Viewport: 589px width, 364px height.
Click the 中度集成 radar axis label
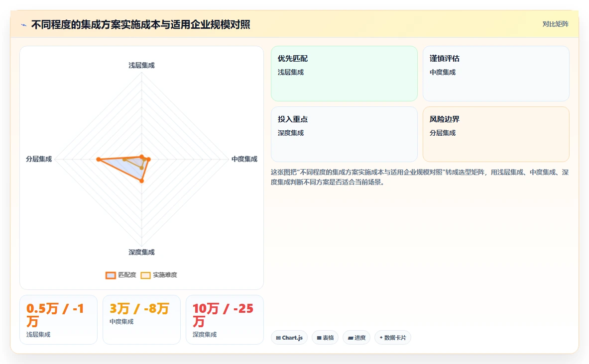tap(244, 159)
